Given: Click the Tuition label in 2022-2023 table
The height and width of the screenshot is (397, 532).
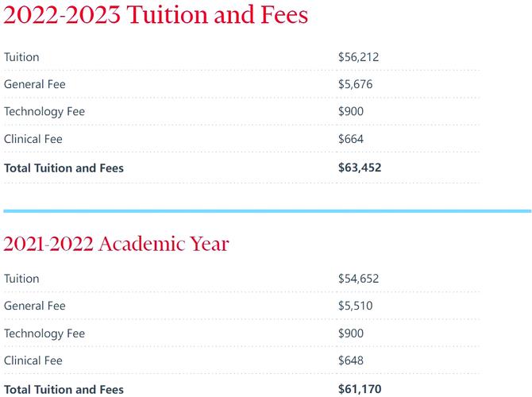Looking at the screenshot, I should [21, 57].
